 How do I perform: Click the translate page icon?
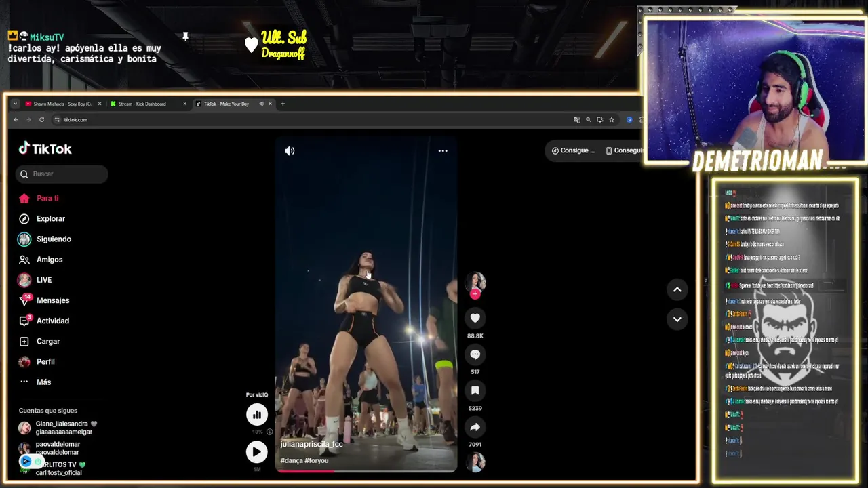577,119
